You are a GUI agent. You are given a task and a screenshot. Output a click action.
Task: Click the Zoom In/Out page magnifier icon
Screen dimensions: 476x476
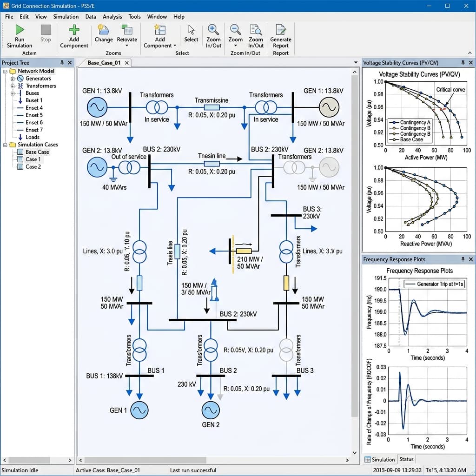pos(256,29)
